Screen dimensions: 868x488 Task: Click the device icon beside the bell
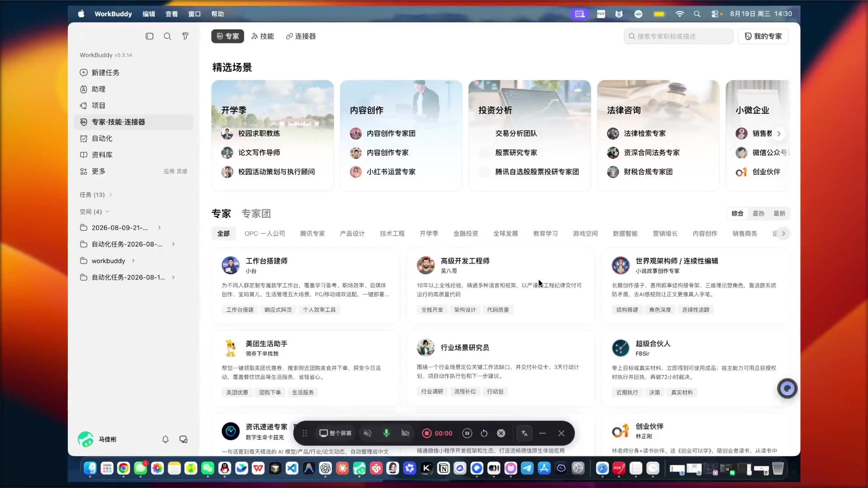coord(183,439)
